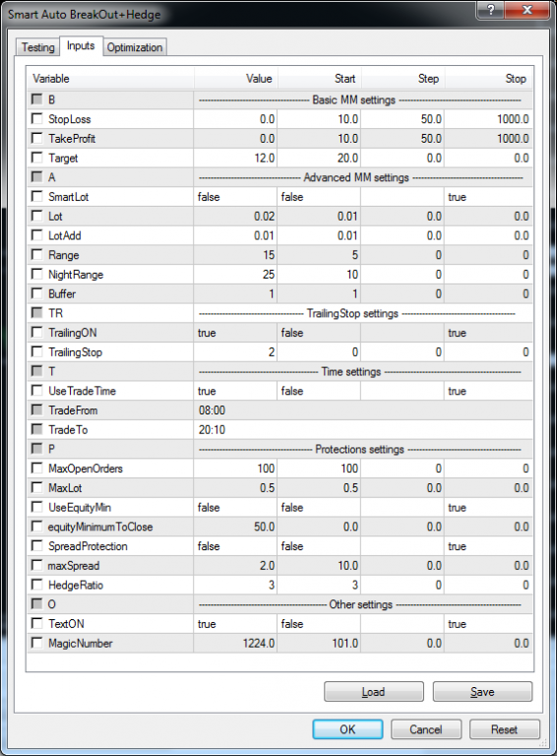Click the help question mark button
The height and width of the screenshot is (756, 557).
click(x=491, y=10)
